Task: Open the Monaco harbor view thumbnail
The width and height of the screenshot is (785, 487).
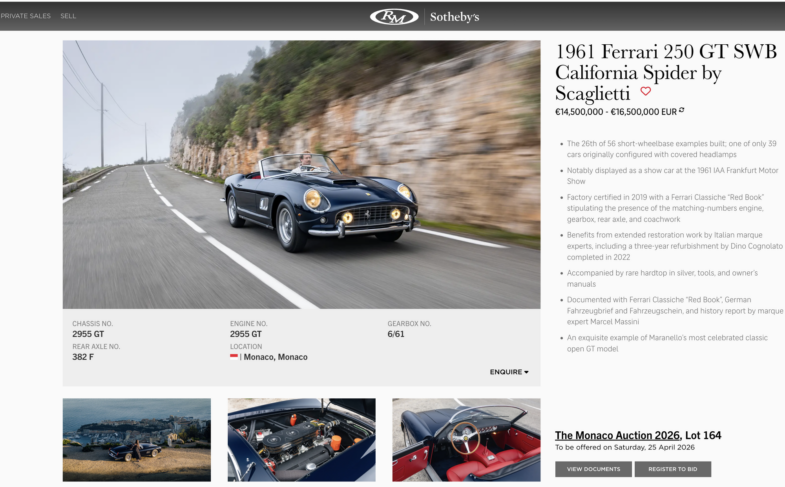Action: pos(137,439)
